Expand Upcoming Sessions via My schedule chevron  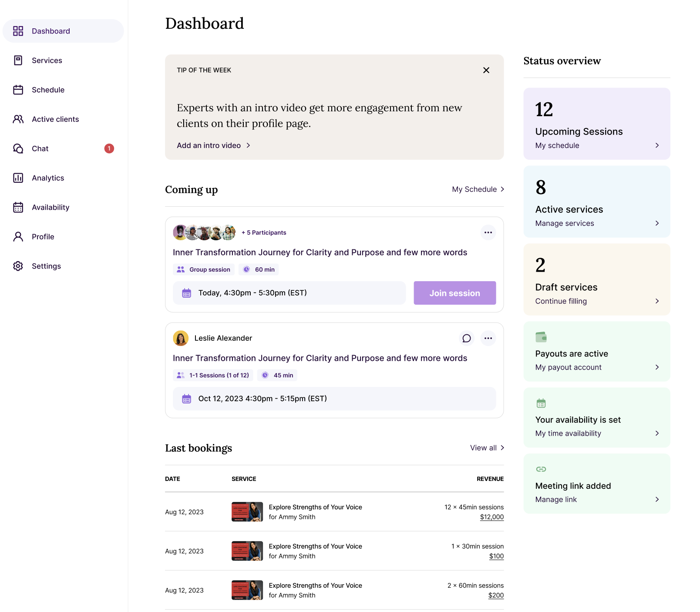[x=657, y=145]
